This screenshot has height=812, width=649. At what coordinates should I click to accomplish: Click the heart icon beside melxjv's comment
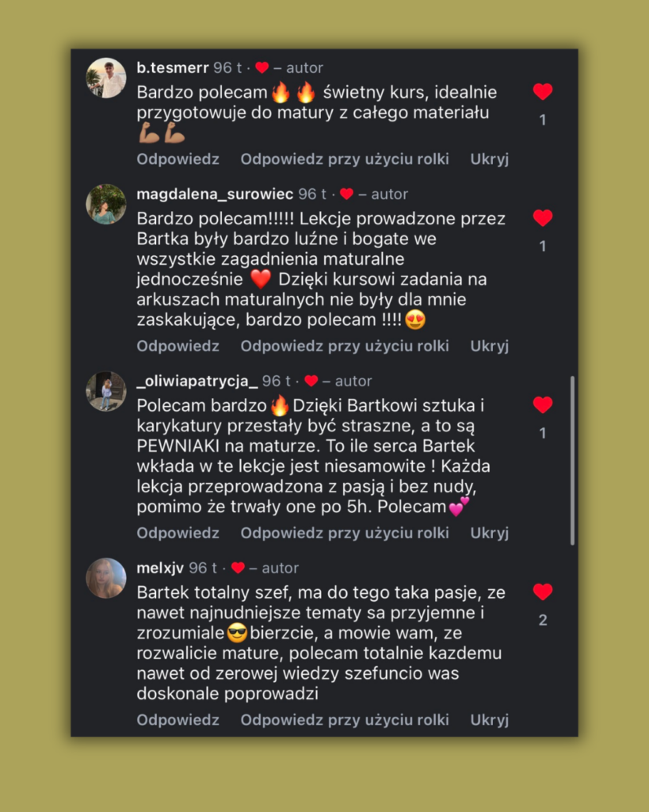tap(543, 592)
